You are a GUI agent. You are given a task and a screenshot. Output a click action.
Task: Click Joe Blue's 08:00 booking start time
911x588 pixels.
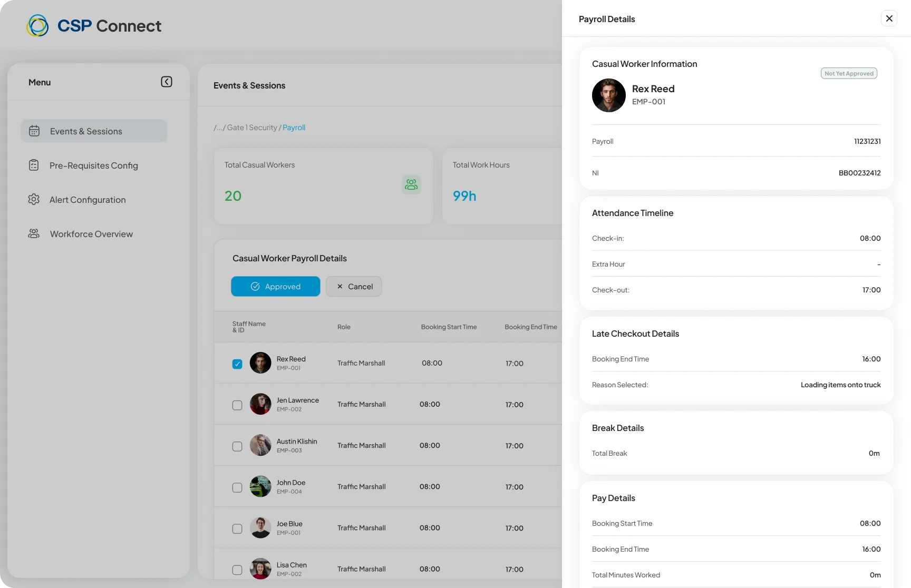click(x=430, y=527)
